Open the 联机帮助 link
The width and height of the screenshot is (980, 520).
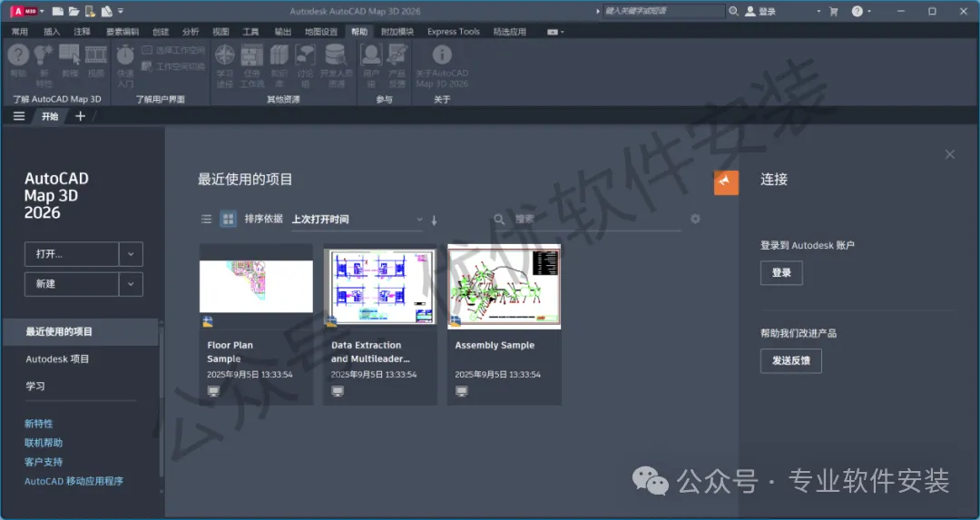click(44, 443)
